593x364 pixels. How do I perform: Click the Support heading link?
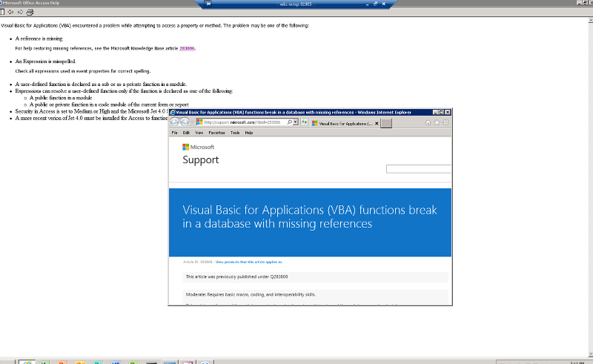(200, 159)
